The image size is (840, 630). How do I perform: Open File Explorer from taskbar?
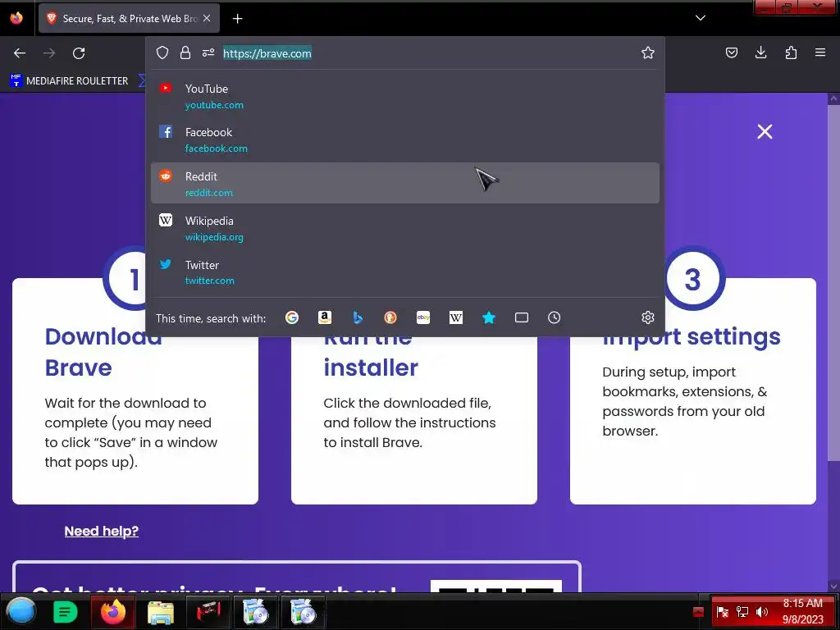[x=160, y=612]
